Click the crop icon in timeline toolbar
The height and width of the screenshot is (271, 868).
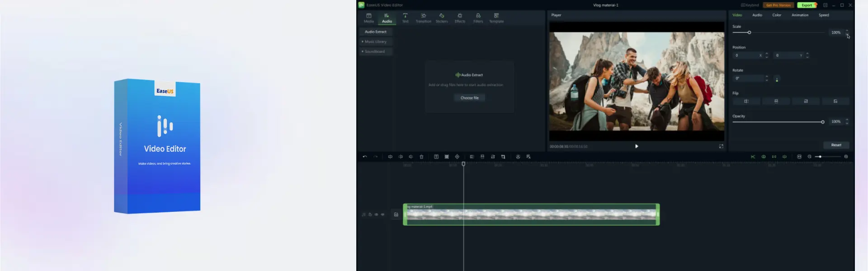(503, 157)
